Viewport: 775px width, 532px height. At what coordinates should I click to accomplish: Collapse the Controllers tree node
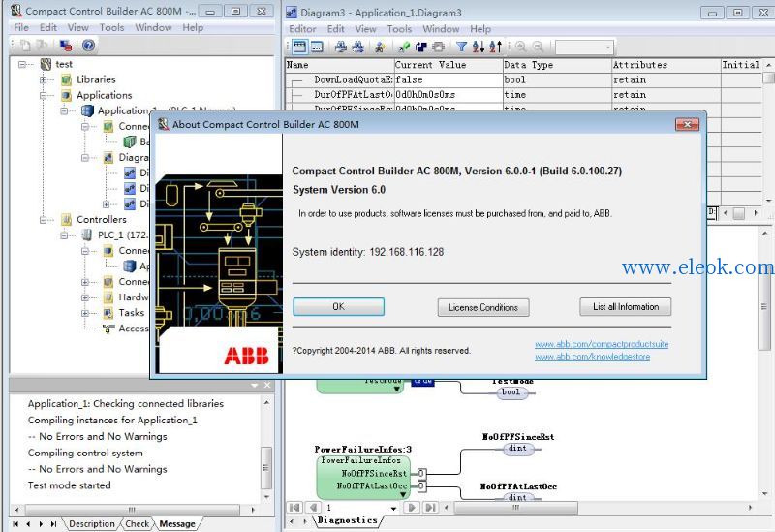tap(43, 220)
